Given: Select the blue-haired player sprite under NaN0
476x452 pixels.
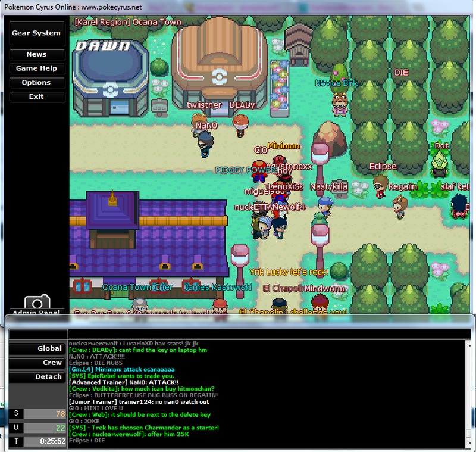Looking at the screenshot, I should [x=205, y=144].
